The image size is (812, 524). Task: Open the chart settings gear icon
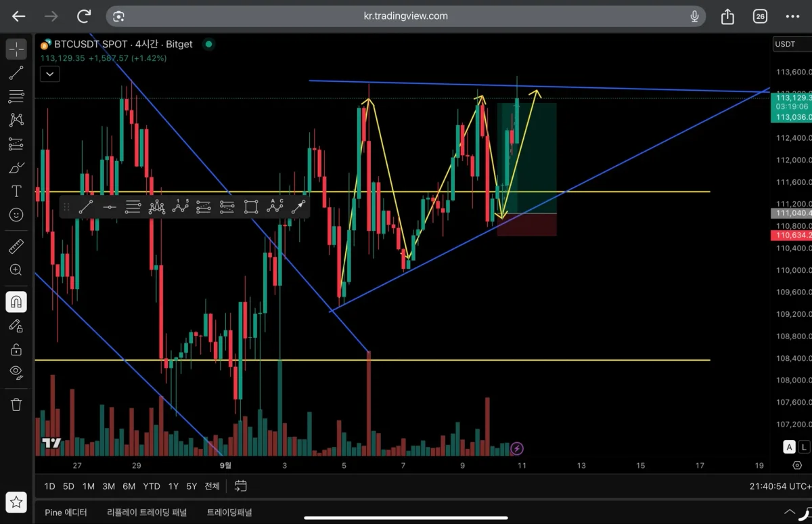[x=797, y=466]
